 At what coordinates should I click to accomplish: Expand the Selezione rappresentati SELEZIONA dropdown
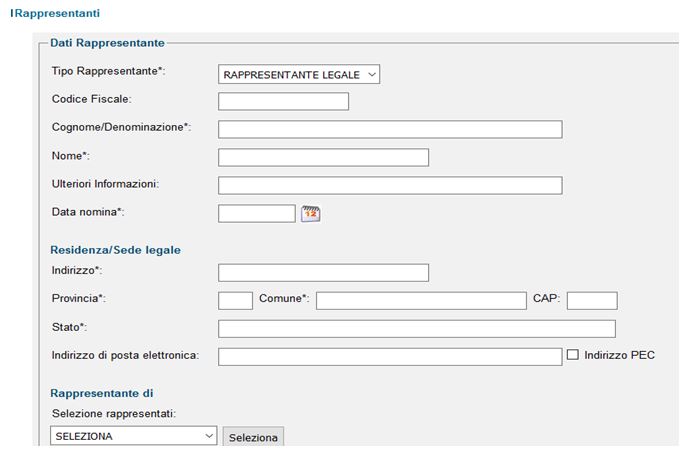pyautogui.click(x=133, y=436)
